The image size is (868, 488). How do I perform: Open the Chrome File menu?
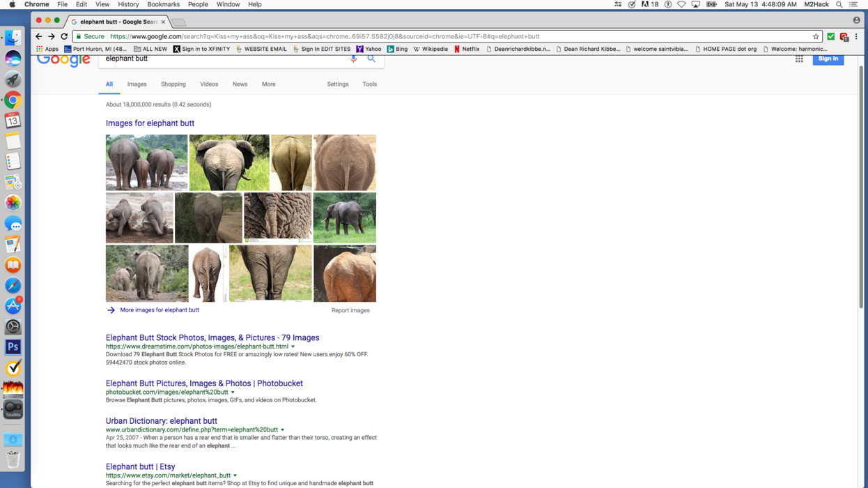tap(62, 4)
